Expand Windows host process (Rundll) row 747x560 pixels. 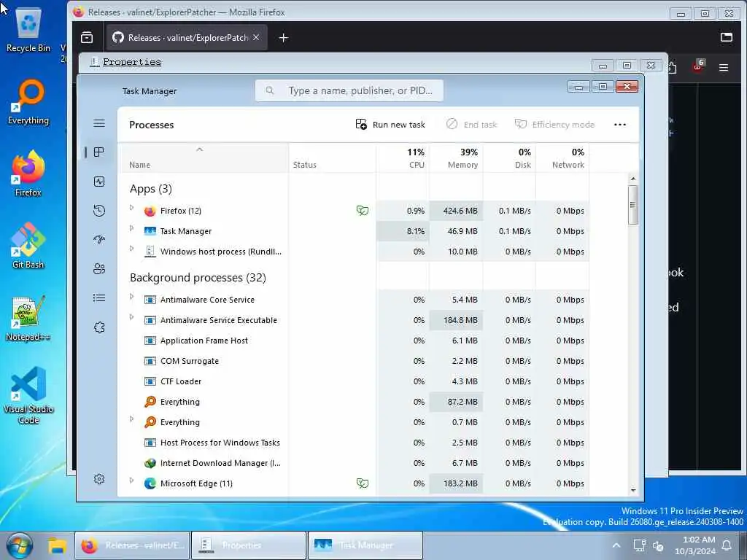coord(132,249)
